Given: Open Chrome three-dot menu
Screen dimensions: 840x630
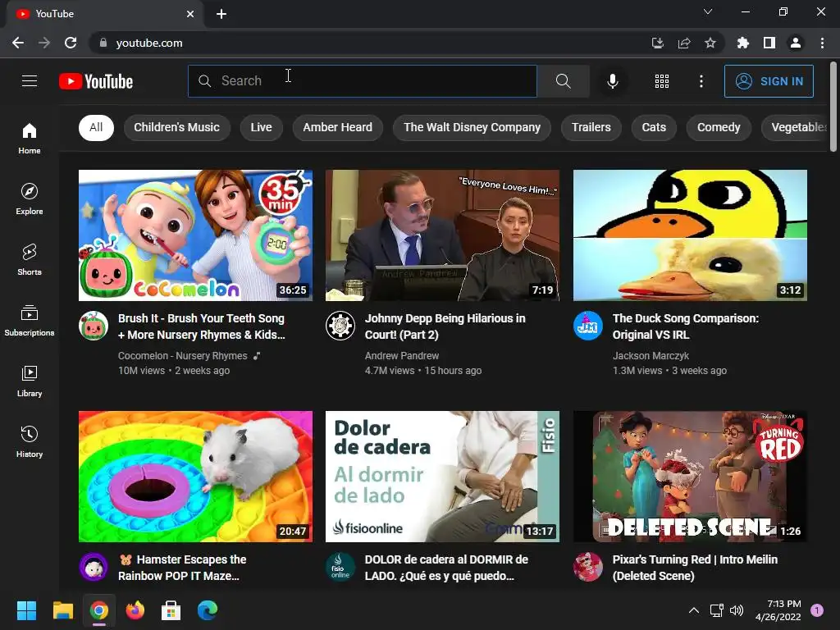Looking at the screenshot, I should (822, 43).
